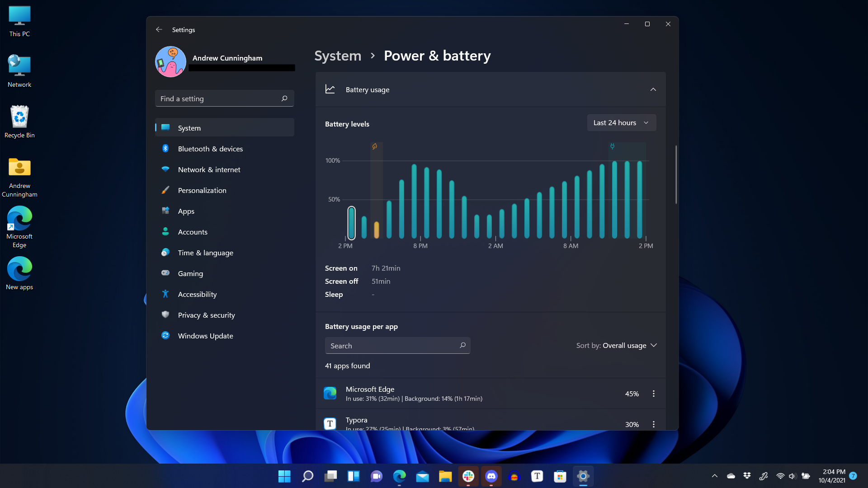Click the Andrew Cunningham profile avatar

[x=170, y=62]
